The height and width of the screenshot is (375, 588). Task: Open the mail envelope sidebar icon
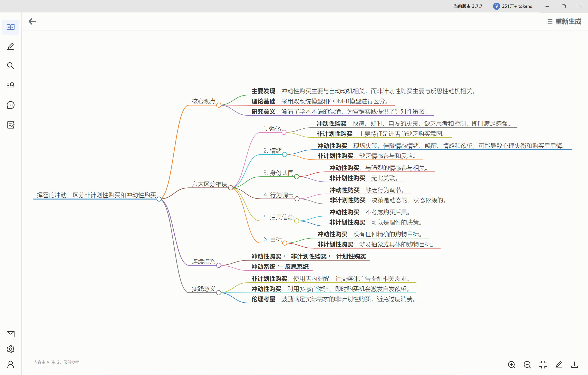pyautogui.click(x=10, y=334)
